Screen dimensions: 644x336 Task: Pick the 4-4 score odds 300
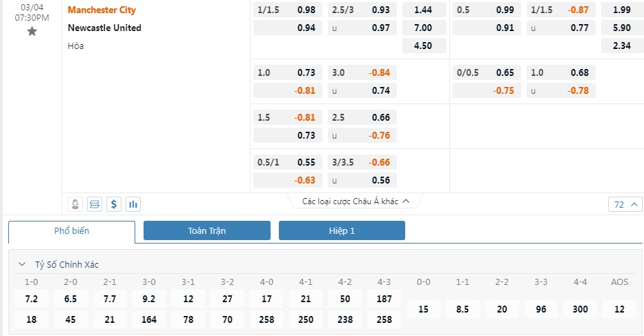pyautogui.click(x=580, y=309)
